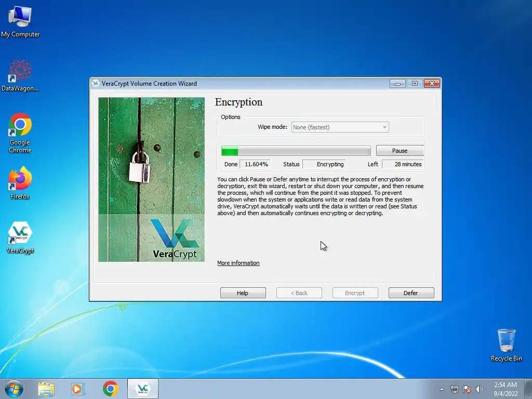This screenshot has height=399, width=532.
Task: Open the DataWagon desktop shortcut
Action: [20, 75]
